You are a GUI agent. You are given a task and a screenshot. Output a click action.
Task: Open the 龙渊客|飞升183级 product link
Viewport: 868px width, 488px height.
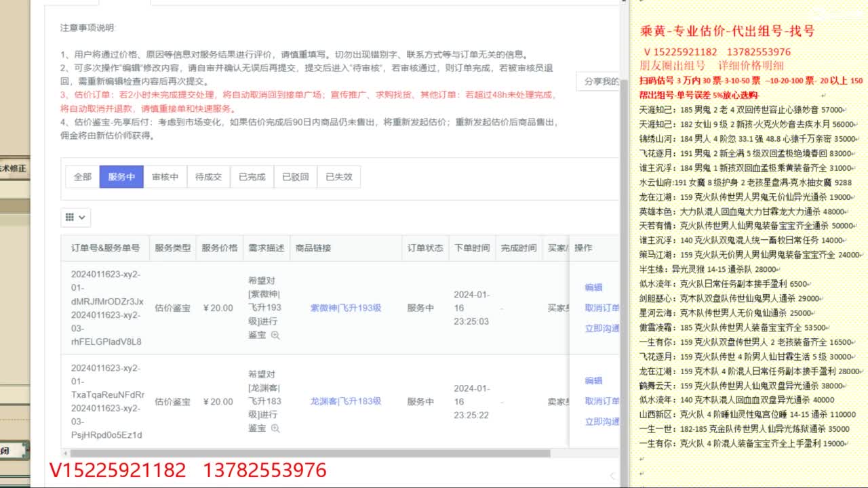[x=345, y=401]
